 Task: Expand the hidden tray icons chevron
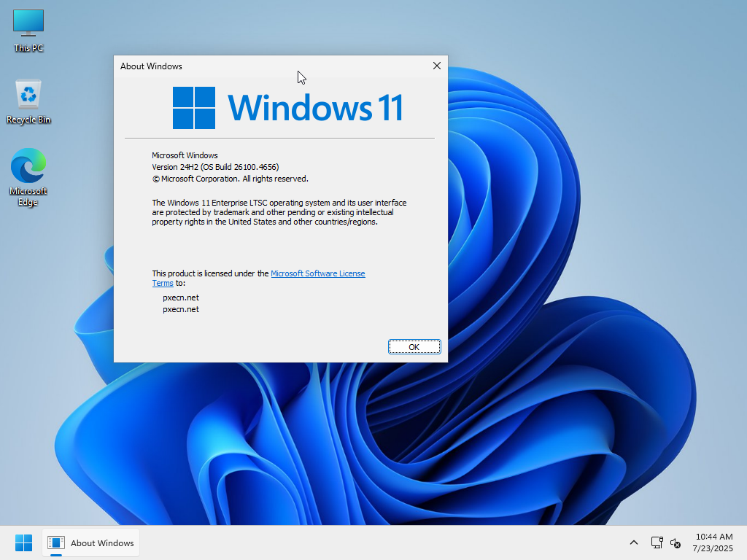[x=634, y=542]
